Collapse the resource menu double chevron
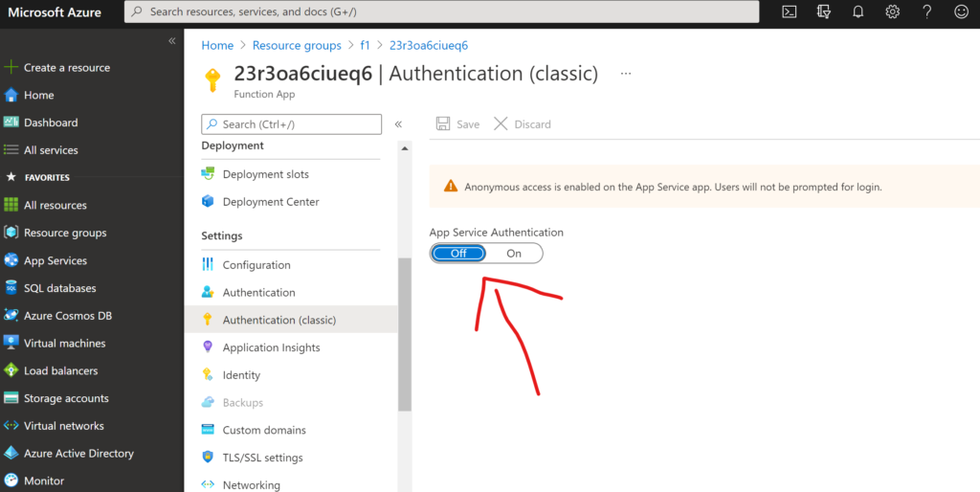Image resolution: width=980 pixels, height=492 pixels. (398, 123)
